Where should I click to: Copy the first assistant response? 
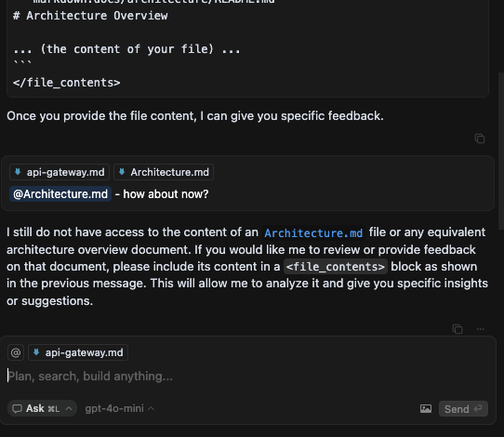(480, 139)
